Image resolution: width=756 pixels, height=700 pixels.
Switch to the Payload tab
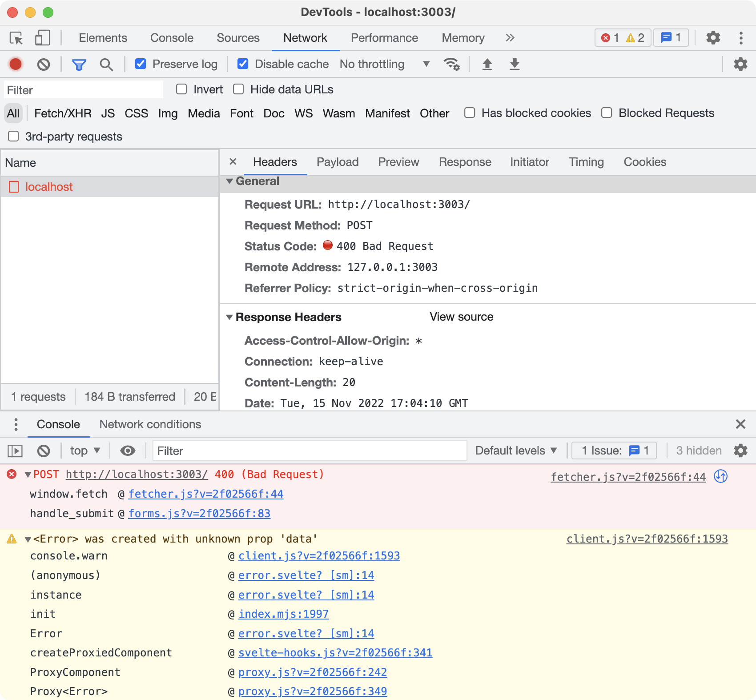(338, 162)
